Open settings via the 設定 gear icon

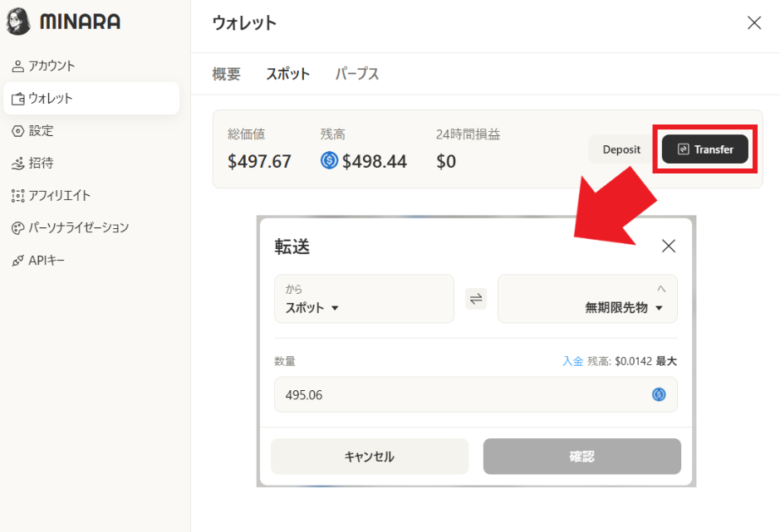coord(18,130)
